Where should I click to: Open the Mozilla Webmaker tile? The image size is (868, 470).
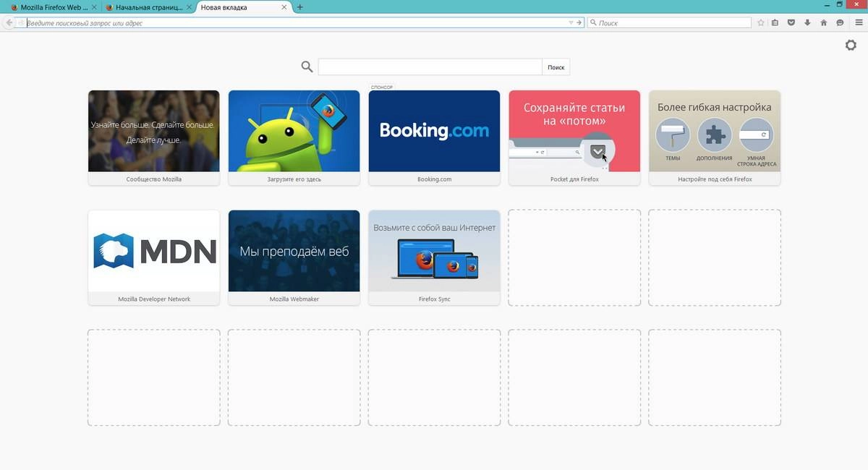tap(294, 257)
